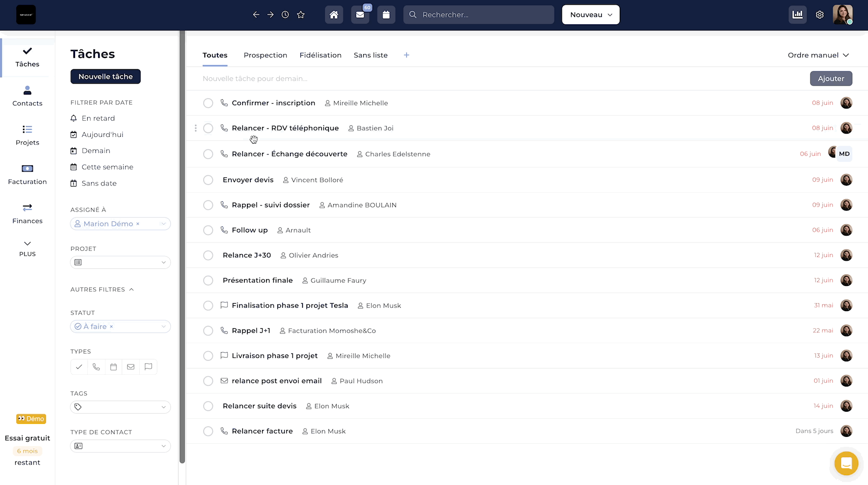Open settings gear icon
This screenshot has width=868, height=485.
click(819, 15)
